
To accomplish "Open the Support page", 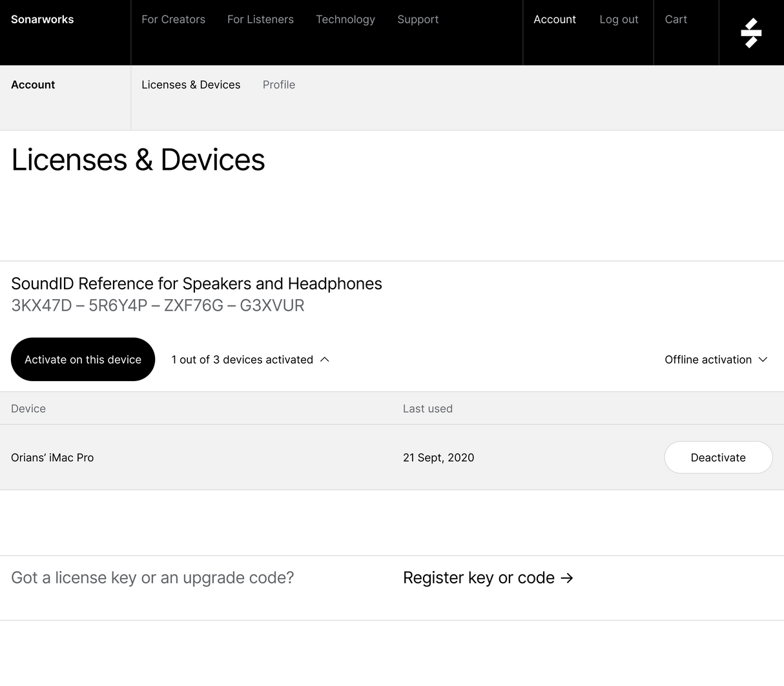I will click(x=418, y=19).
